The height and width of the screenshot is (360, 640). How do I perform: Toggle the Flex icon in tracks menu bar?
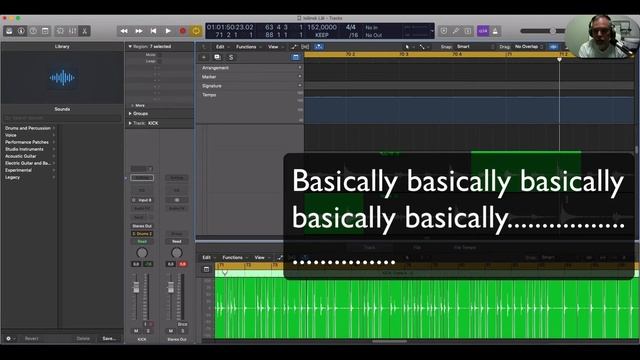pos(305,47)
